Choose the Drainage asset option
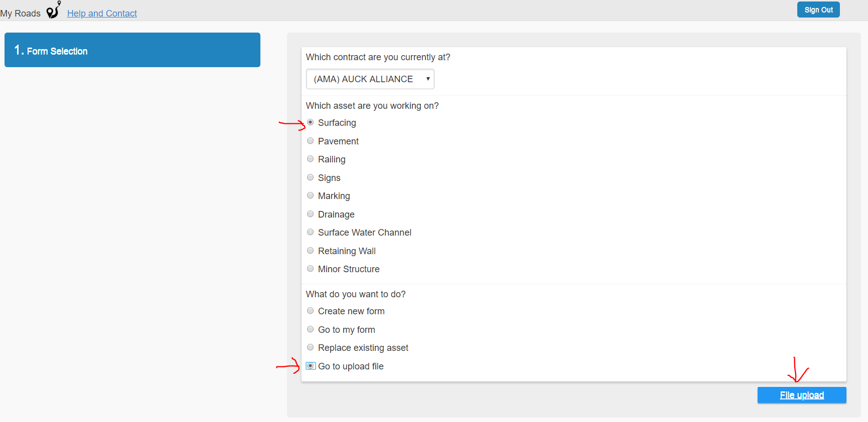The height and width of the screenshot is (422, 868). (311, 214)
